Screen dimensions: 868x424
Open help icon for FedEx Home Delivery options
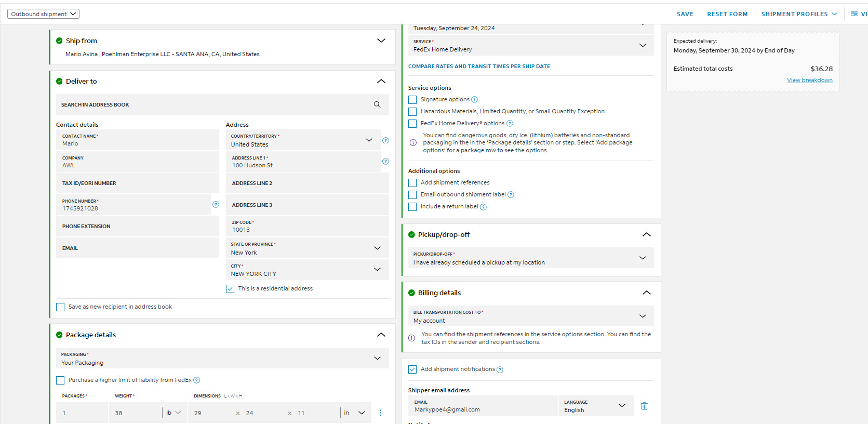pyautogui.click(x=510, y=124)
